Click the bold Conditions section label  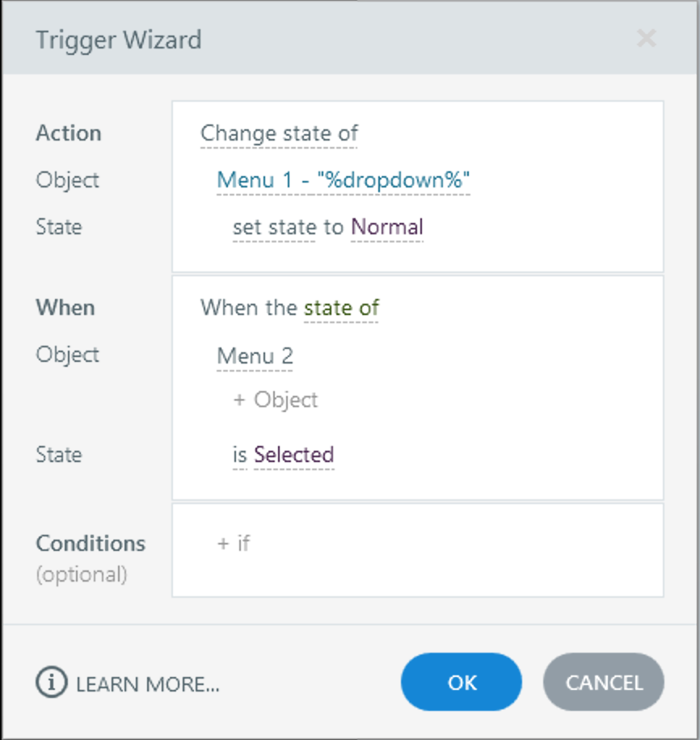pos(91,544)
